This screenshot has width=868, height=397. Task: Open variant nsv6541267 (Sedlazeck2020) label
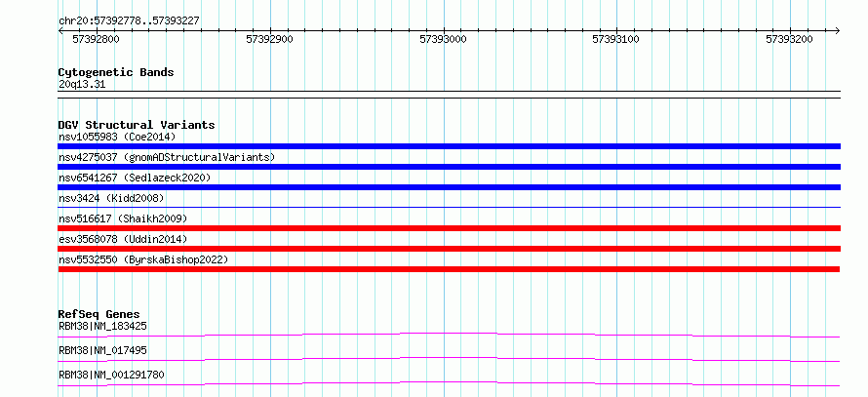[x=135, y=178]
